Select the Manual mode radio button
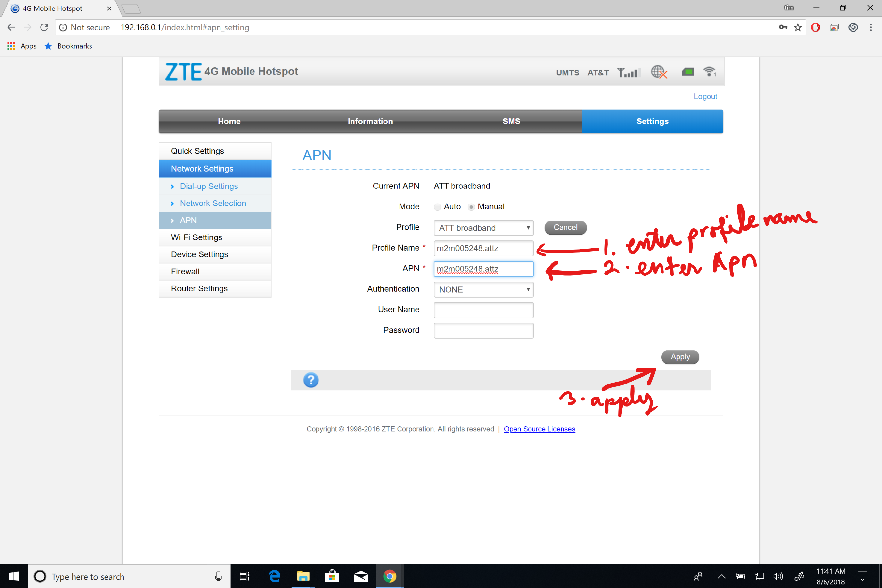Screen dimensions: 882x588 471,207
